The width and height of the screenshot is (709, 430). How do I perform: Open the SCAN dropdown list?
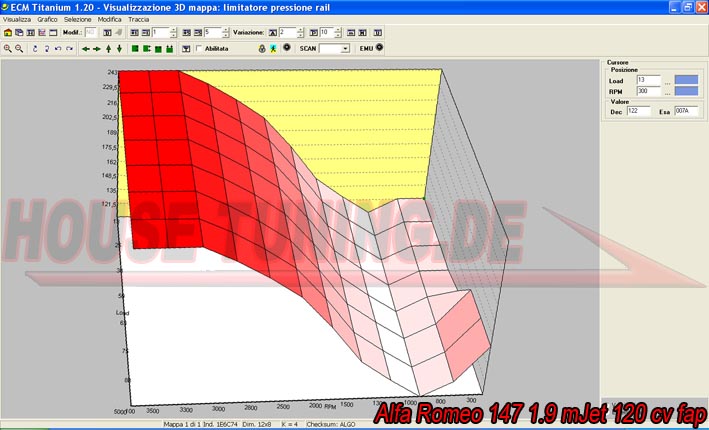[345, 48]
